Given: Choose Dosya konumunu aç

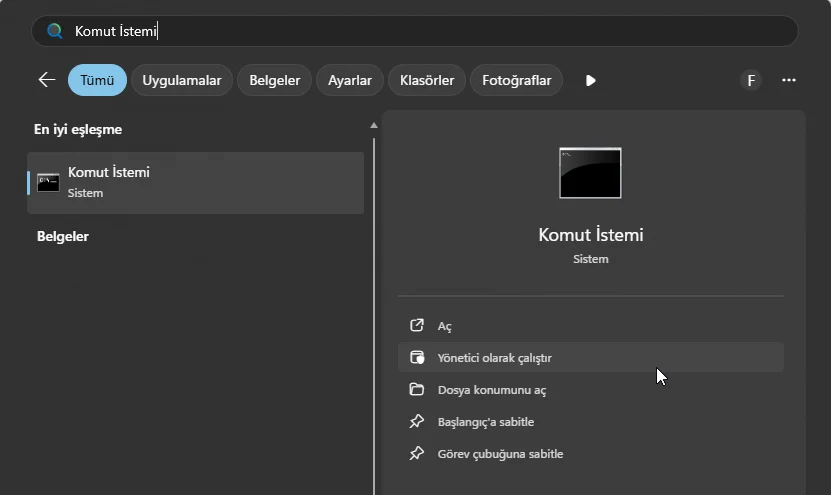Looking at the screenshot, I should [591, 390].
